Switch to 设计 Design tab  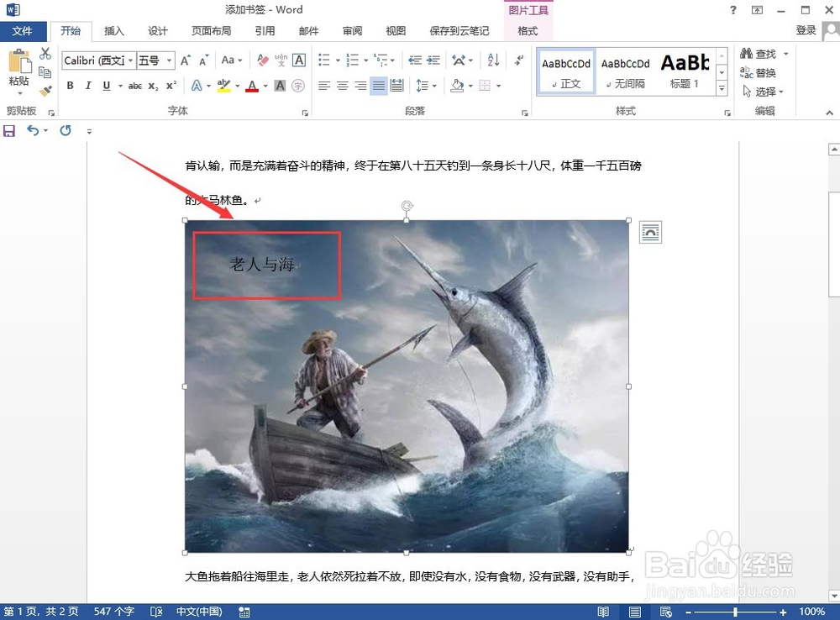[158, 31]
